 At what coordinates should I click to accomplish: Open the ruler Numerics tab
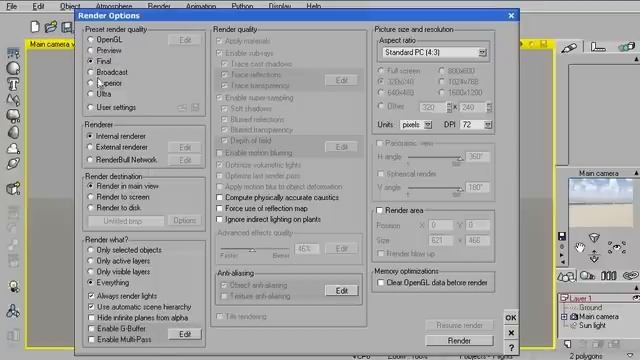(598, 48)
